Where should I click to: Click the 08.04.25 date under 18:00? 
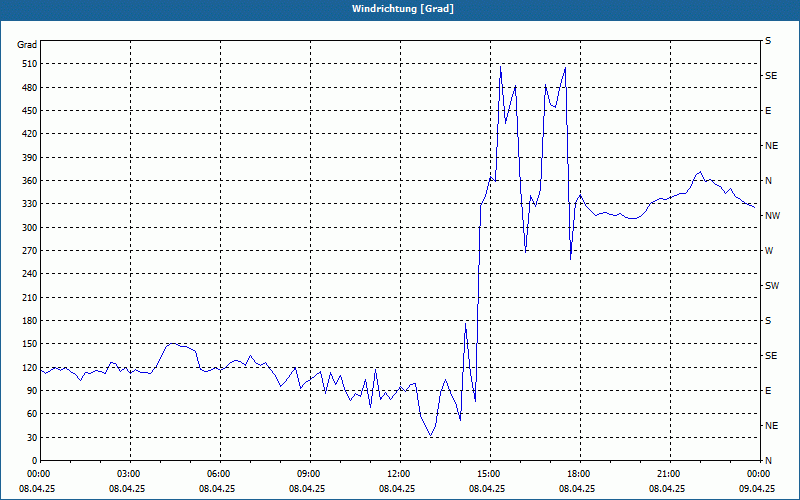[577, 488]
